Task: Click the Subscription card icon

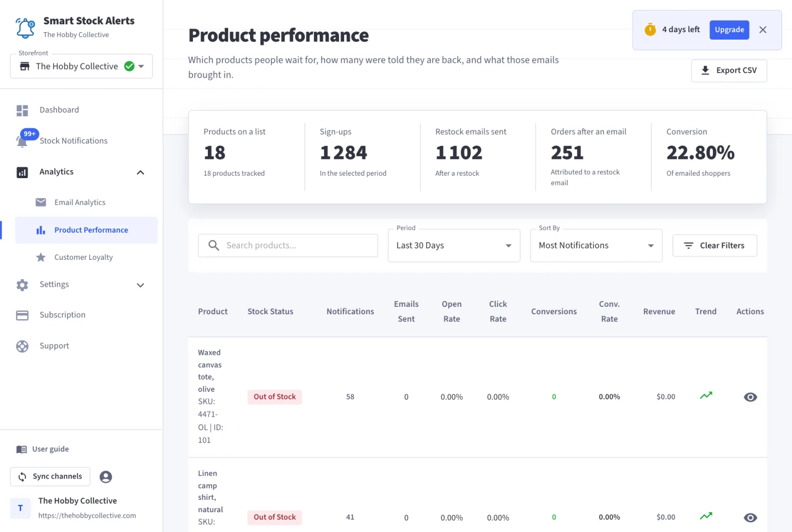Action: pos(22,315)
